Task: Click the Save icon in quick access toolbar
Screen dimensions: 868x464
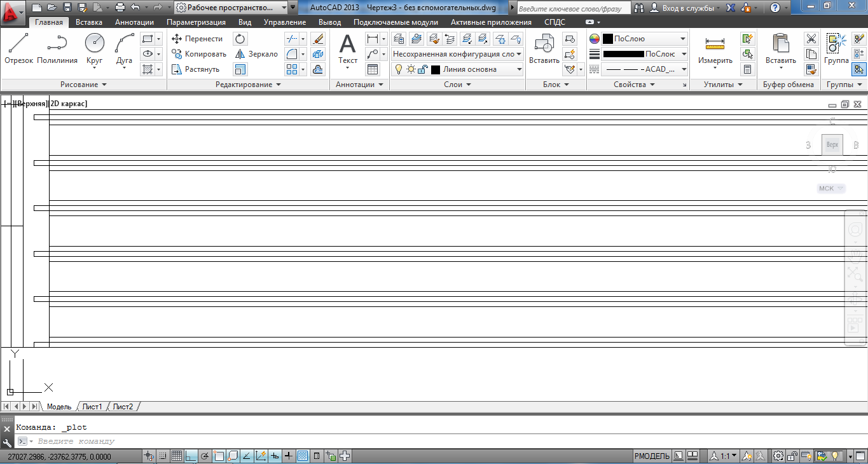Action: pyautogui.click(x=67, y=8)
